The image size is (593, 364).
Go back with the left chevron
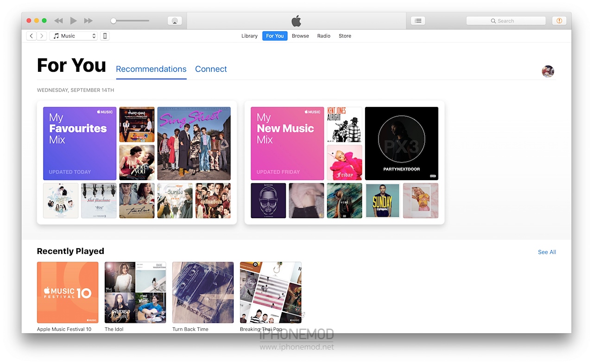pyautogui.click(x=32, y=36)
